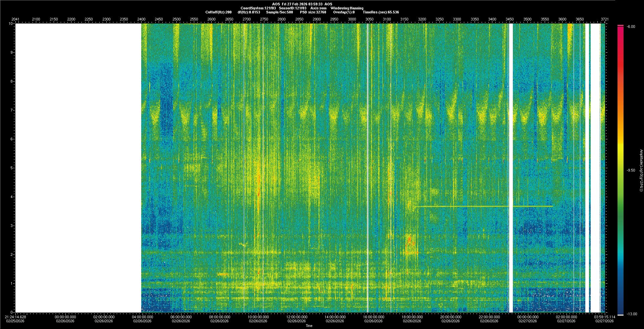Click the Cutoff(Hz):200 parameter text

tap(218, 12)
